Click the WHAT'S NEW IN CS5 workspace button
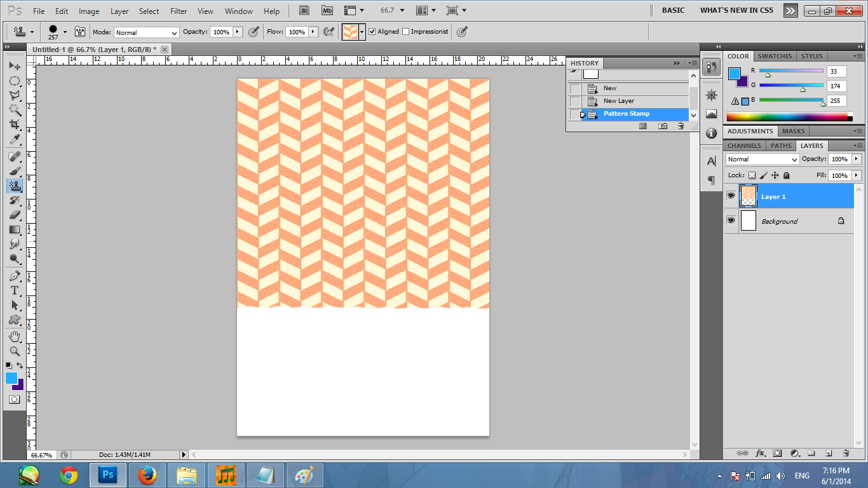The height and width of the screenshot is (488, 868). click(737, 11)
